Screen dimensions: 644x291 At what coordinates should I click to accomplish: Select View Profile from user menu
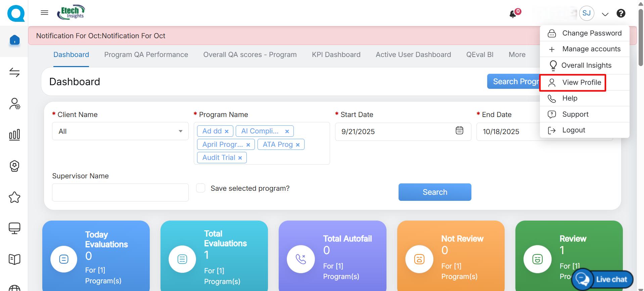tap(581, 82)
